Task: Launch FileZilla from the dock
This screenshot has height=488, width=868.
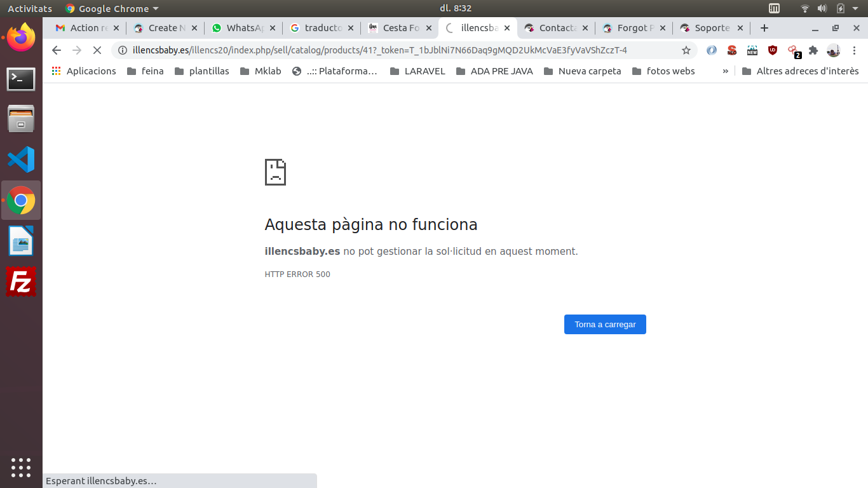Action: 21,281
